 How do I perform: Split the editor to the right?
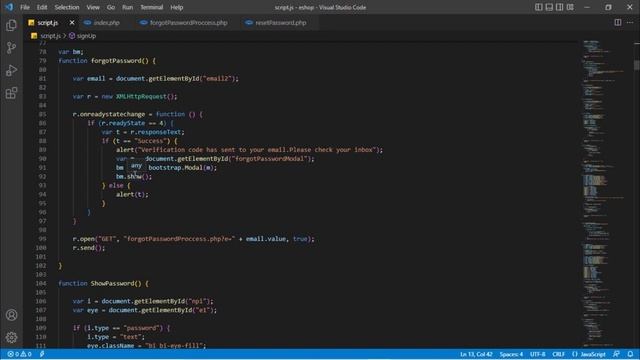point(618,22)
